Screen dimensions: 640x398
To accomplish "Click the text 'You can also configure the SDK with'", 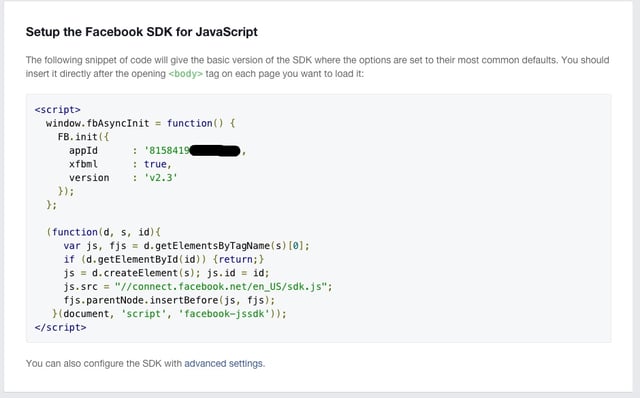I will tap(104, 363).
